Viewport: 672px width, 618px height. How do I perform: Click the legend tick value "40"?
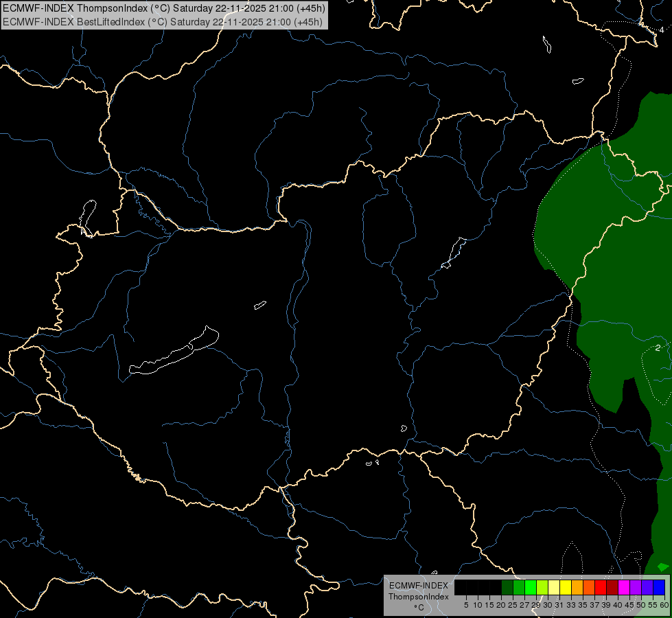[618, 605]
